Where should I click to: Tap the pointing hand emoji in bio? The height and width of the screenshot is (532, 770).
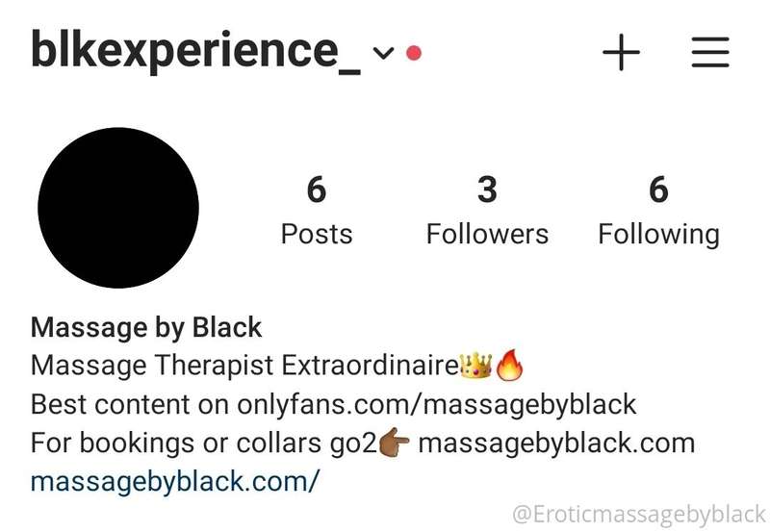tap(395, 443)
